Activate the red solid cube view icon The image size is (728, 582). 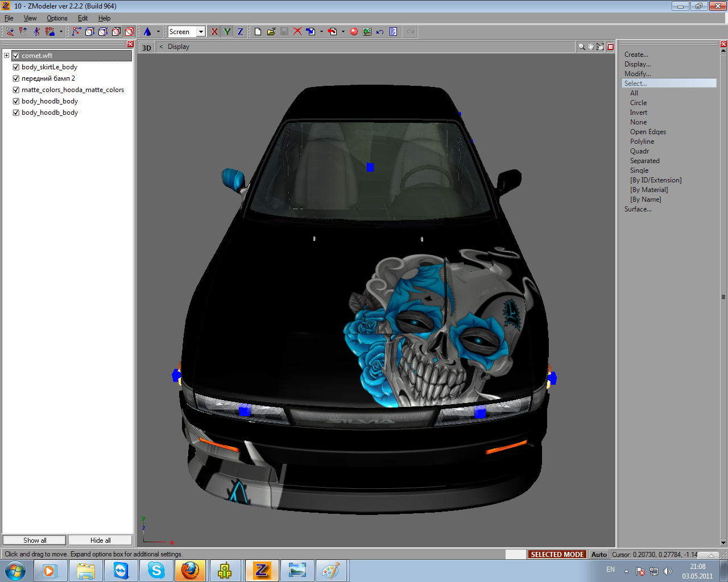click(129, 32)
